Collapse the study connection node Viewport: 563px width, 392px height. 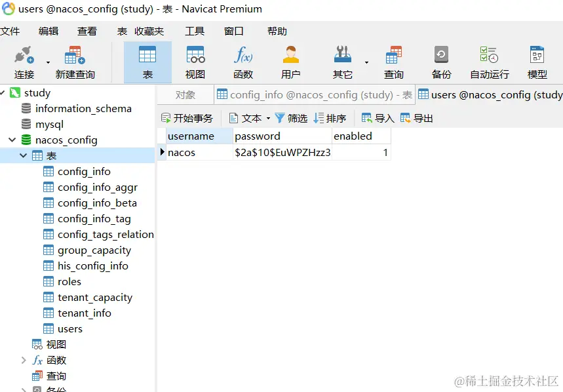pos(3,92)
